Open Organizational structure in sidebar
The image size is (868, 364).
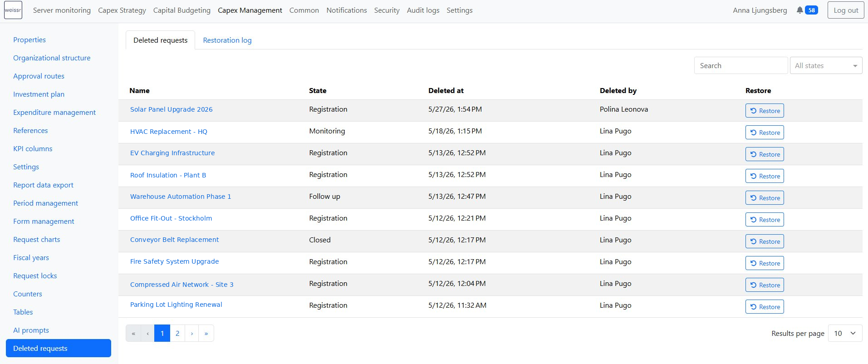pos(52,58)
